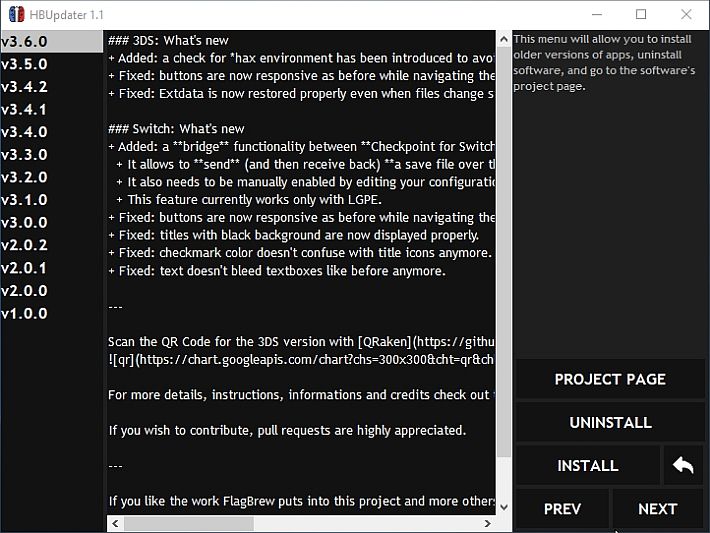Open the PROJECT PAGE button
Image resolution: width=710 pixels, height=533 pixels.
pyautogui.click(x=610, y=379)
